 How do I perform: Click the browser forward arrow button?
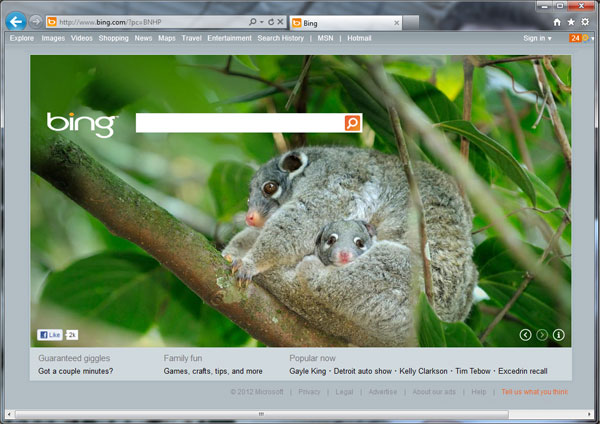36,22
